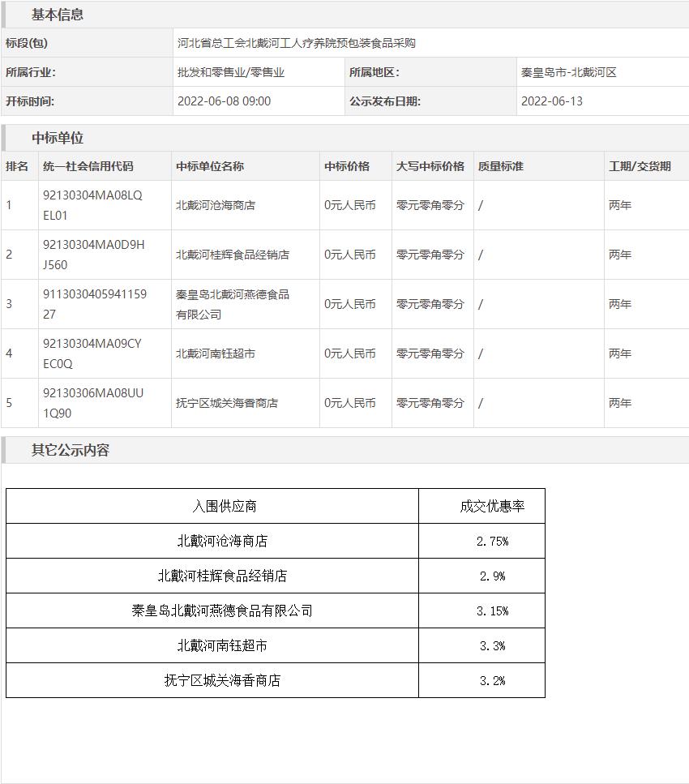Click 抚宁区城关海香商店 in the shortlisted supplier table
Screen dimensions: 689x784
point(222,680)
